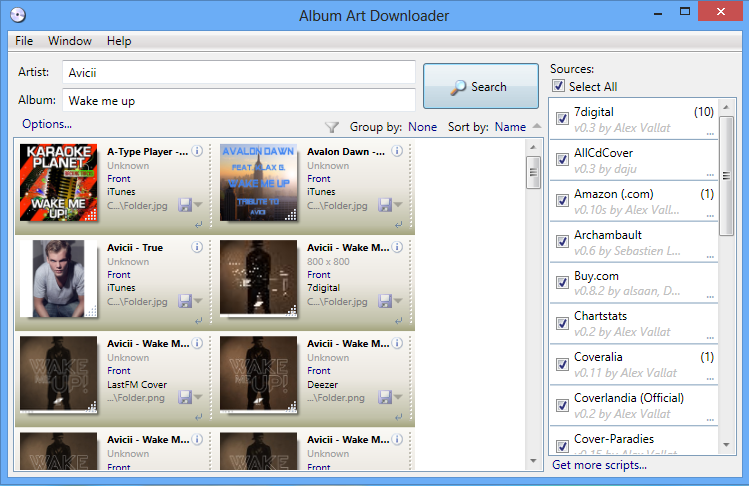749x486 pixels.
Task: Select the Karaoke Planet cover thumbnail
Action: [x=58, y=183]
